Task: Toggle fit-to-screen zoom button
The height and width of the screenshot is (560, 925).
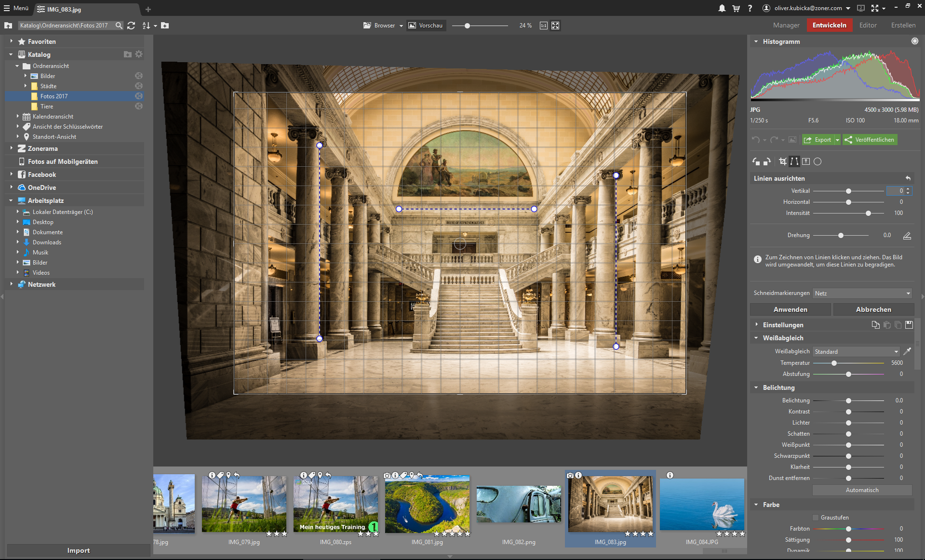Action: point(555,26)
